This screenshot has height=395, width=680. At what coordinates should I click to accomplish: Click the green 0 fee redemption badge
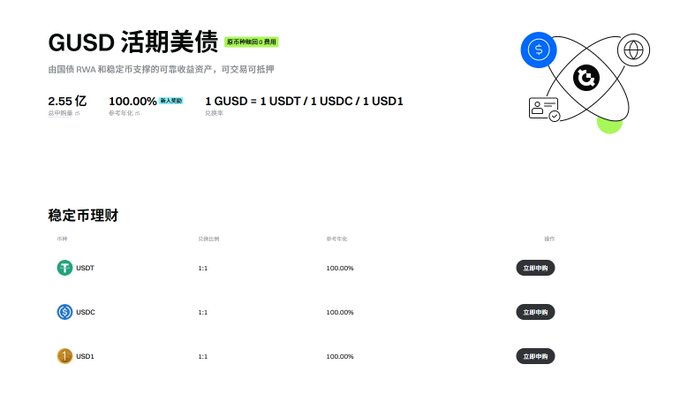tap(251, 42)
